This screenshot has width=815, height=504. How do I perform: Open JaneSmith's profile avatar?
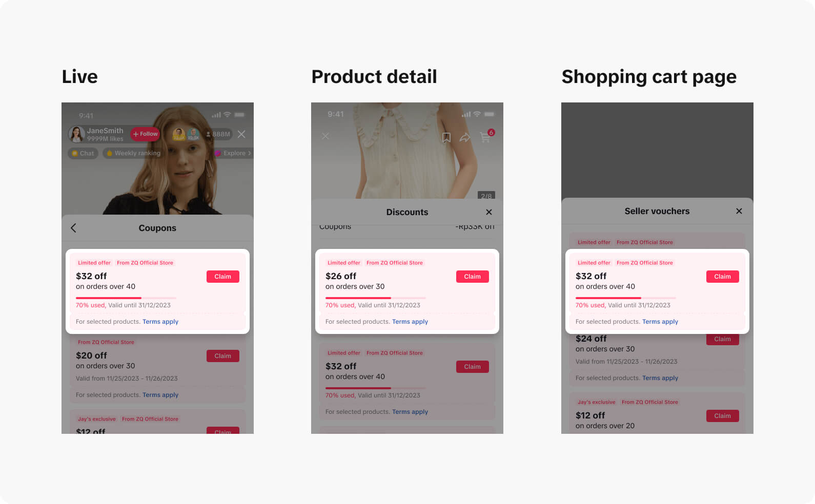[76, 134]
